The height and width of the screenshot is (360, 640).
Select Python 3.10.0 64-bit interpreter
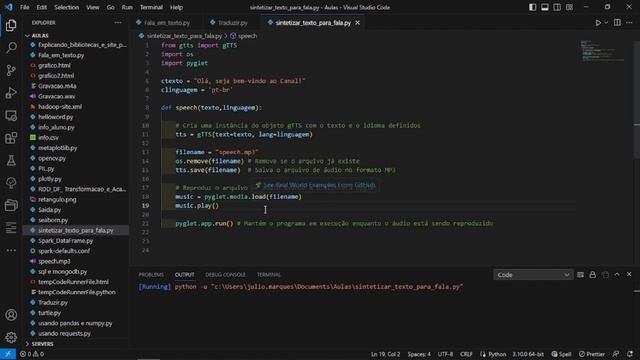point(528,354)
